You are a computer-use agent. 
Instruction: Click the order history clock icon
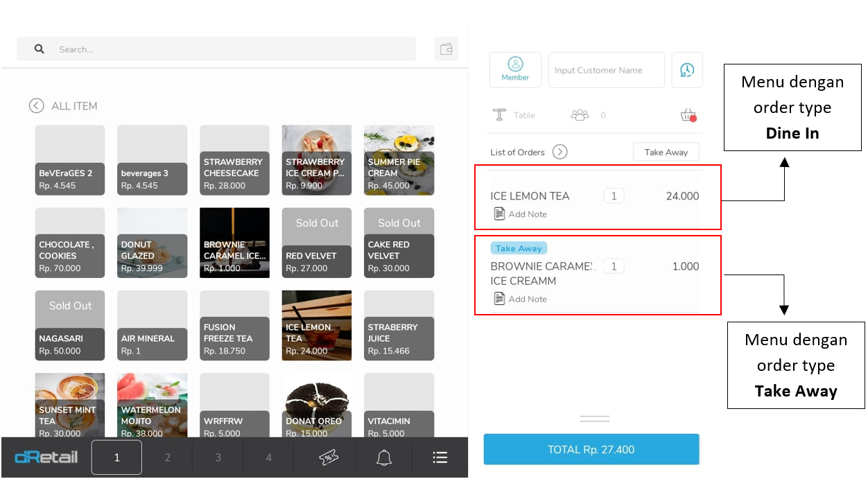coord(686,70)
